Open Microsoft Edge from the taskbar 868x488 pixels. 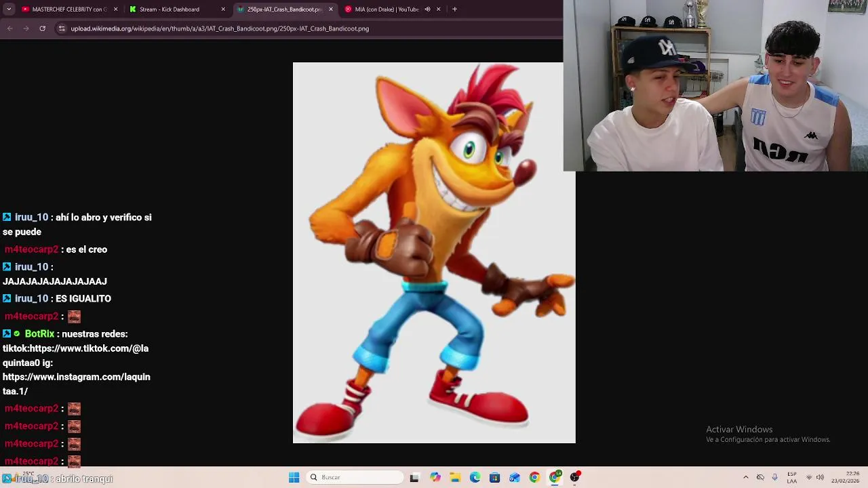pyautogui.click(x=475, y=477)
